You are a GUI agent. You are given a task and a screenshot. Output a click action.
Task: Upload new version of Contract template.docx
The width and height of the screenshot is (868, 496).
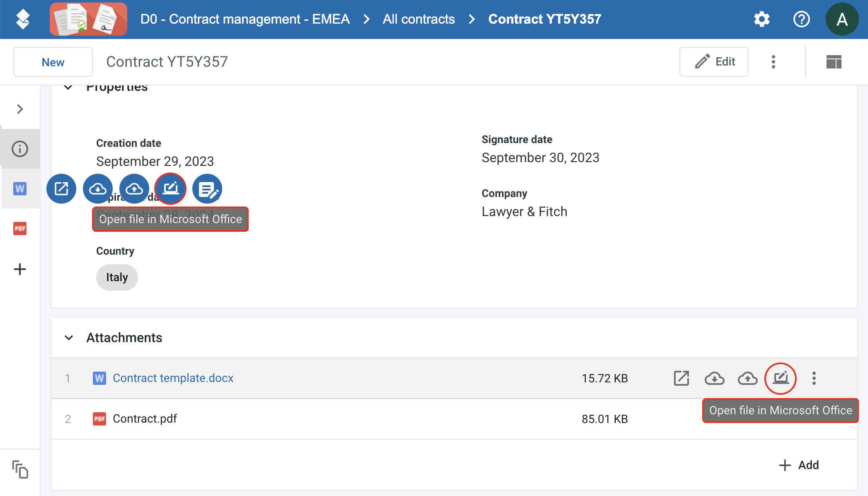pyautogui.click(x=748, y=378)
